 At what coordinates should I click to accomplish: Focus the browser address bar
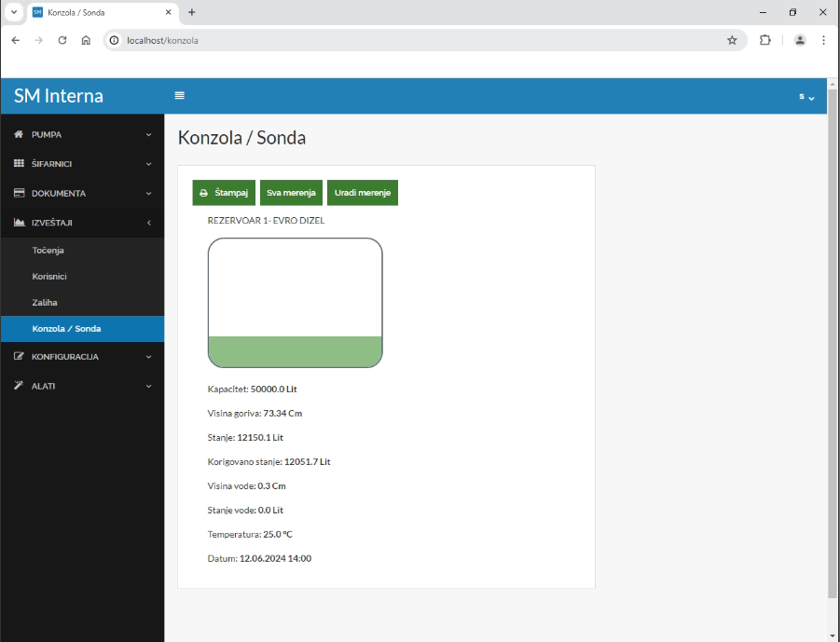pyautogui.click(x=420, y=40)
